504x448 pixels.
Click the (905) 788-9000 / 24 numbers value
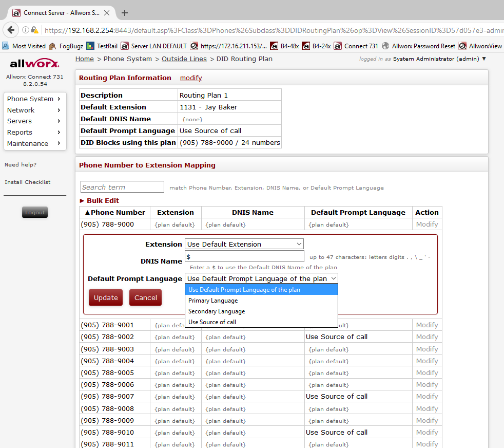[x=230, y=143]
